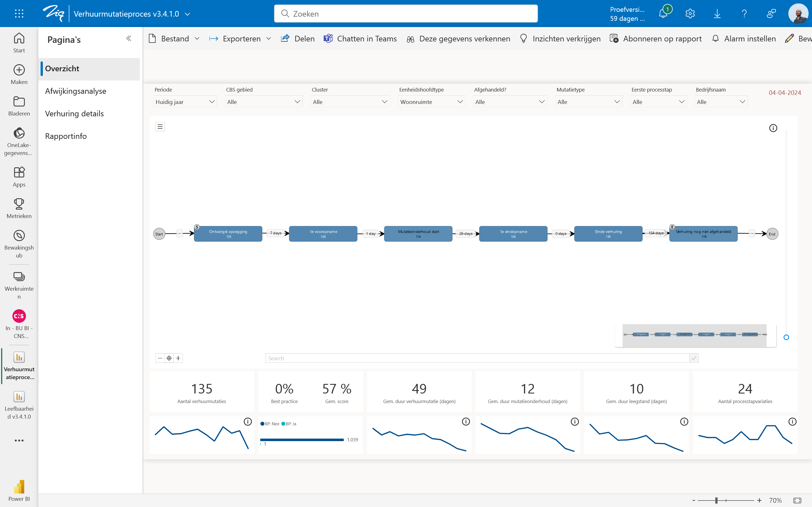Open the notifications bell
Viewport: 812px width, 507px height.
pos(663,14)
